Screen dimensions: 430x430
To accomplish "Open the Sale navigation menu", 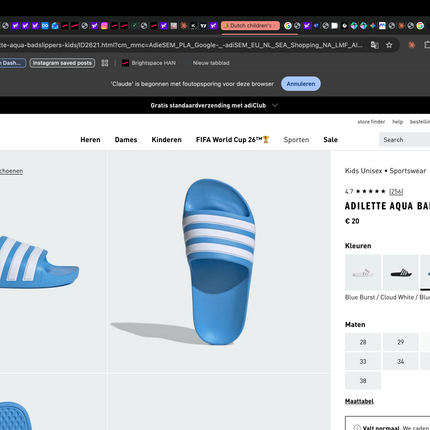I will coord(330,140).
